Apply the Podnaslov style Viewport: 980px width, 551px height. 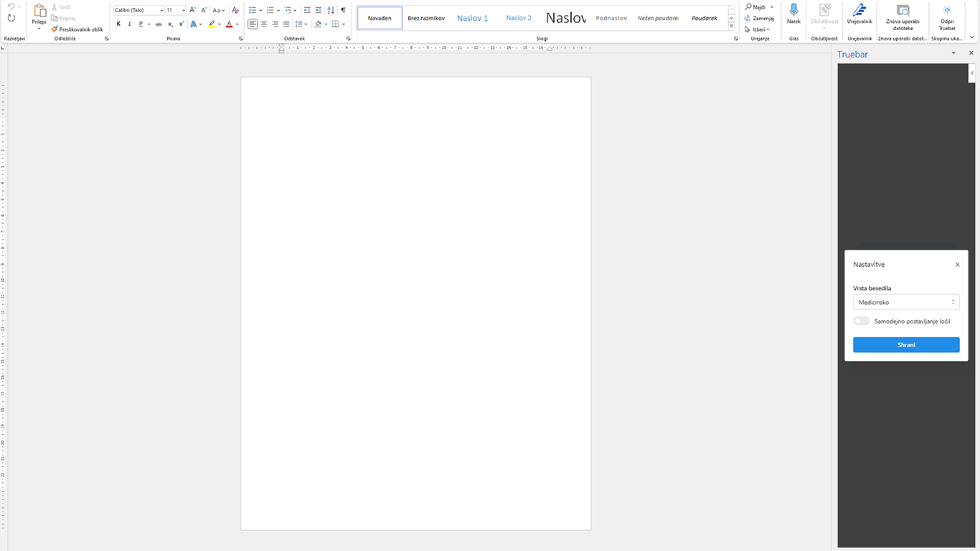611,18
